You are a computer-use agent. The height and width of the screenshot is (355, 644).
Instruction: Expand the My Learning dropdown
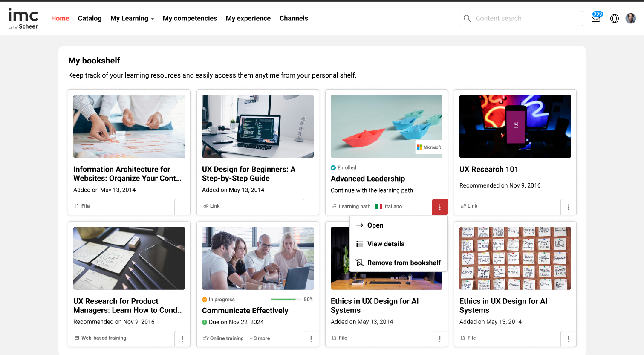coord(132,18)
